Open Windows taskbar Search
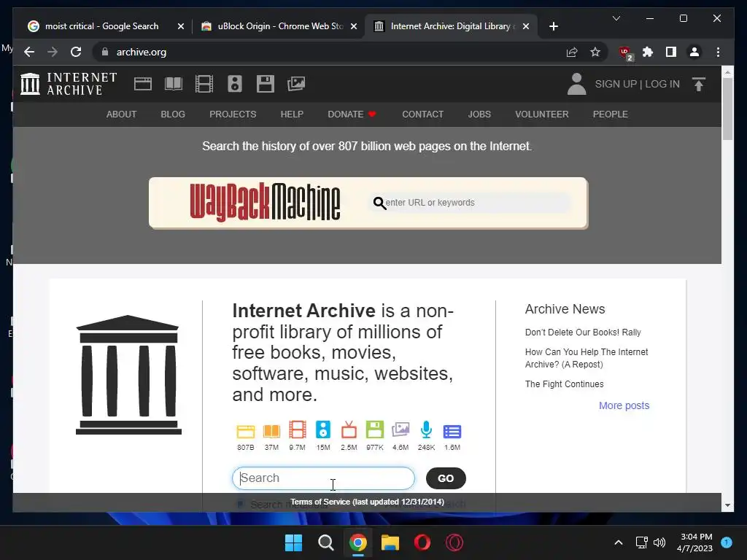This screenshot has width=747, height=560. tap(326, 542)
